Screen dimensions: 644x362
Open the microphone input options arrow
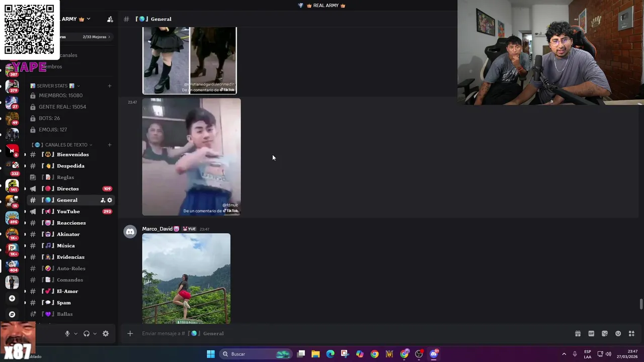pos(76,333)
